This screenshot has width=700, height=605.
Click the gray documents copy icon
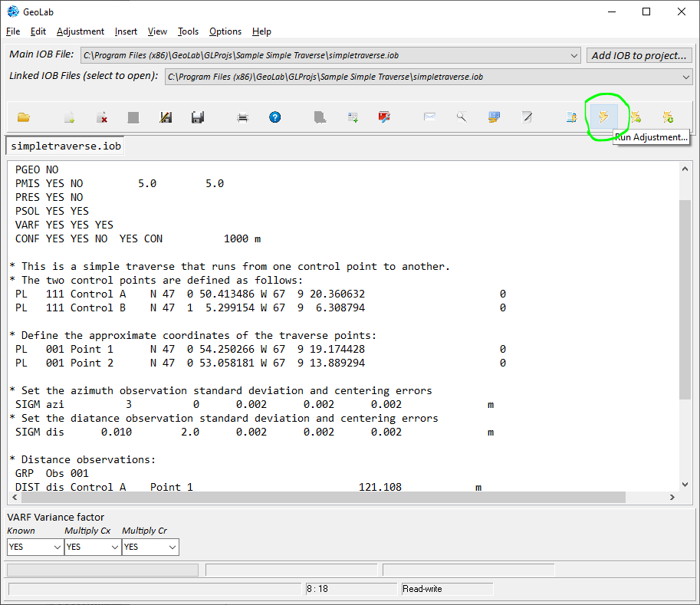[320, 117]
